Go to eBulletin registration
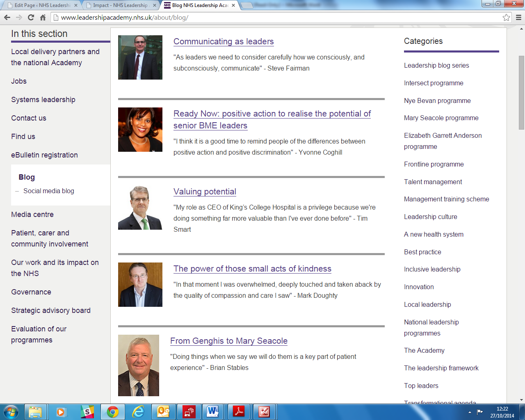Screen dimensions: 525x420 (44, 155)
